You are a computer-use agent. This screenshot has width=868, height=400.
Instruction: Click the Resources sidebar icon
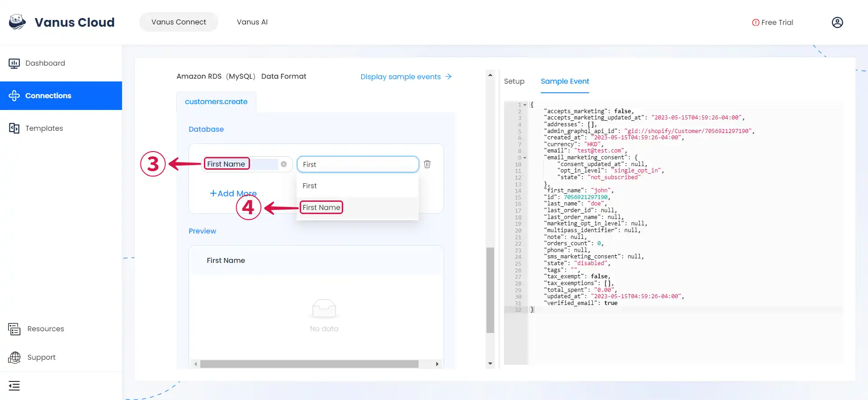(14, 329)
